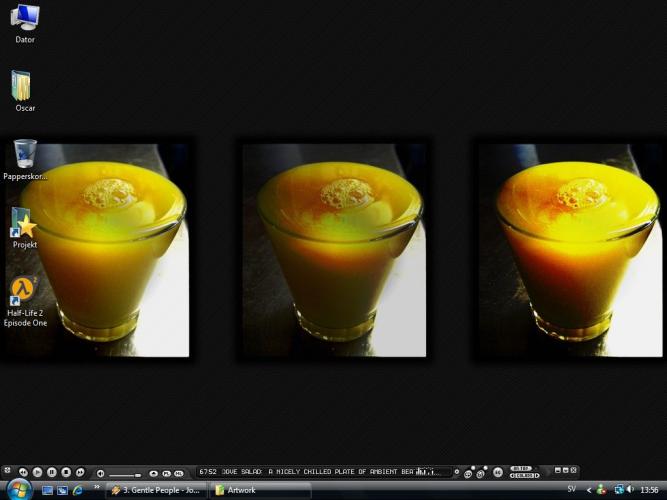Click the Oscar folder icon
The image size is (667, 500).
pyautogui.click(x=22, y=85)
